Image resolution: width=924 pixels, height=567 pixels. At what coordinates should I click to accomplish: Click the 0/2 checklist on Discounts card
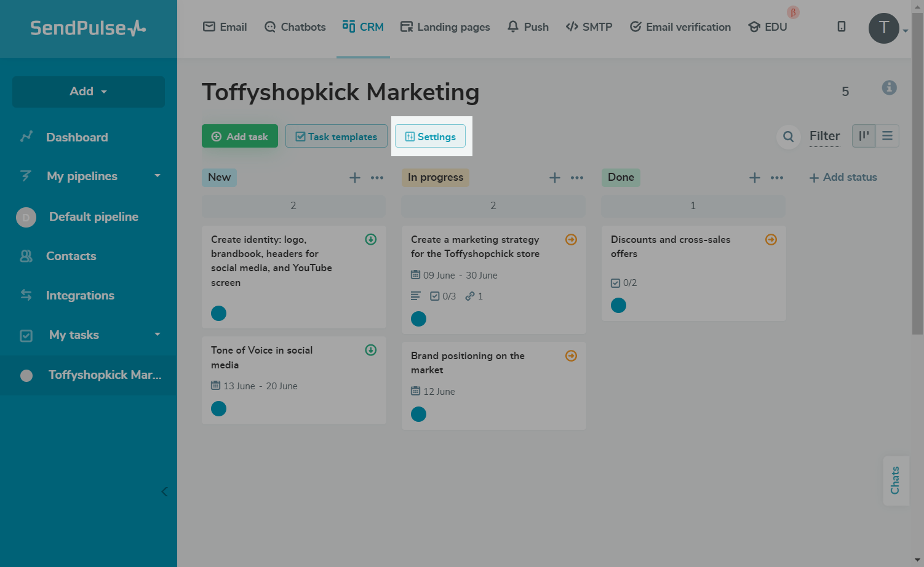624,283
